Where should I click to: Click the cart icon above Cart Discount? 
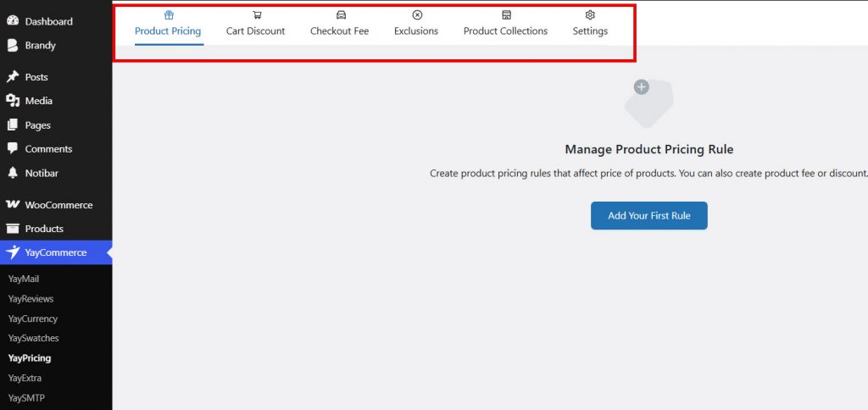[x=257, y=15]
